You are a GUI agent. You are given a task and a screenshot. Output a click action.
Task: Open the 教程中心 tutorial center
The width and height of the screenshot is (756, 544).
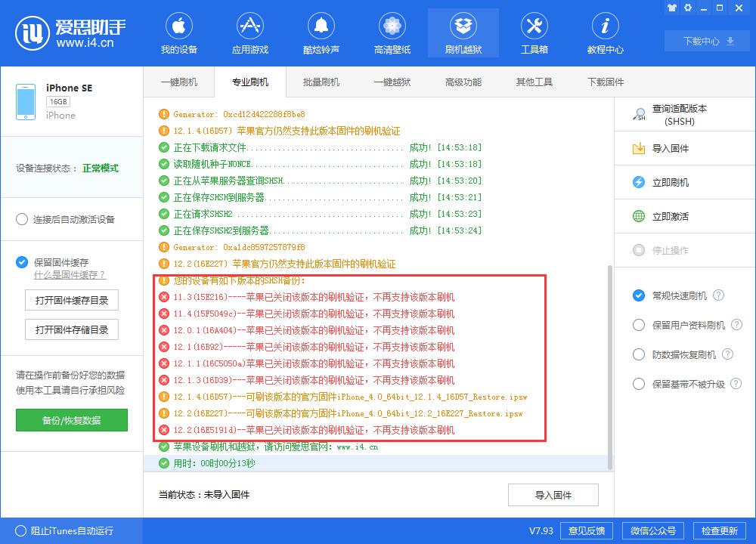pos(604,32)
